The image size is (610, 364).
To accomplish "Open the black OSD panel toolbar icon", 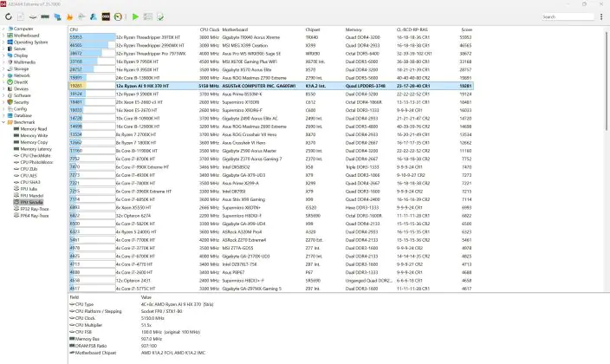I will 106,16.
